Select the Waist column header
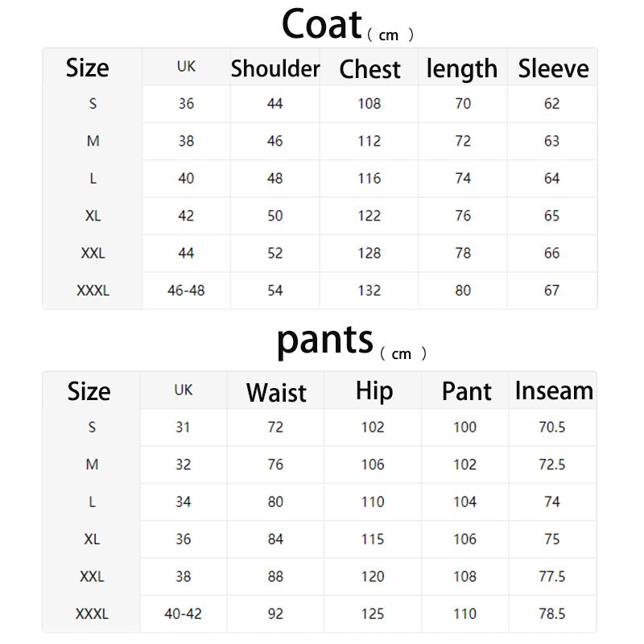644x644 pixels. [x=276, y=392]
